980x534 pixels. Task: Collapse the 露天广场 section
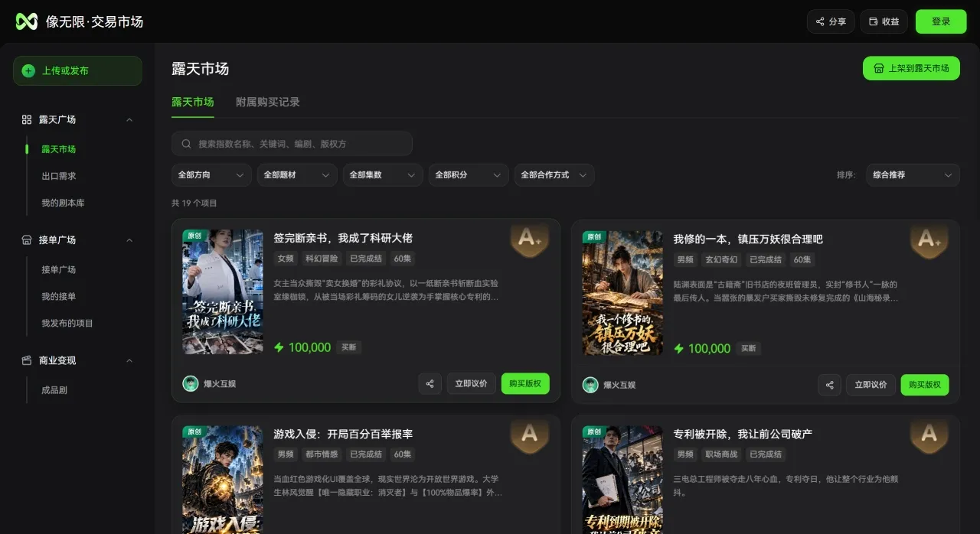(x=129, y=119)
